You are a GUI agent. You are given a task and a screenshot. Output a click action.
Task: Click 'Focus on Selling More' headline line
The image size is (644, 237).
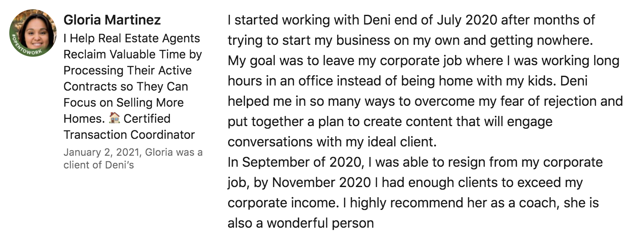pos(124,103)
